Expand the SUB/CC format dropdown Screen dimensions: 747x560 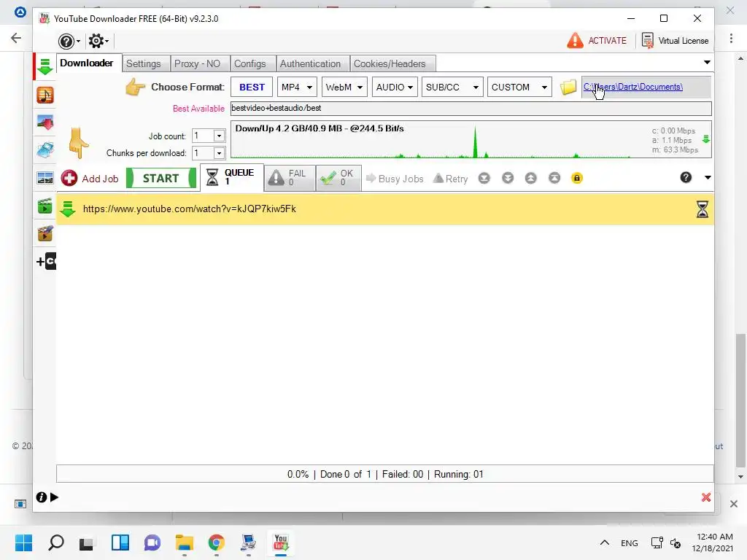(x=452, y=87)
